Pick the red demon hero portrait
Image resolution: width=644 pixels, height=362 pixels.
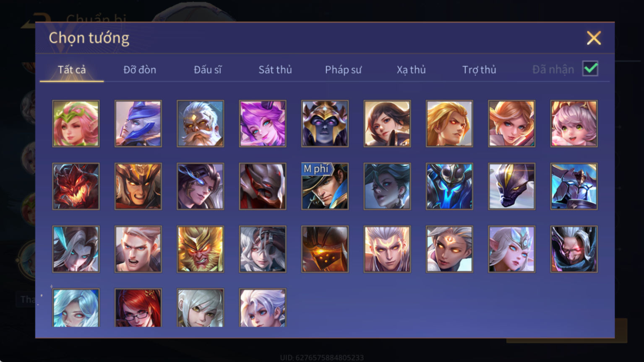coord(76,186)
